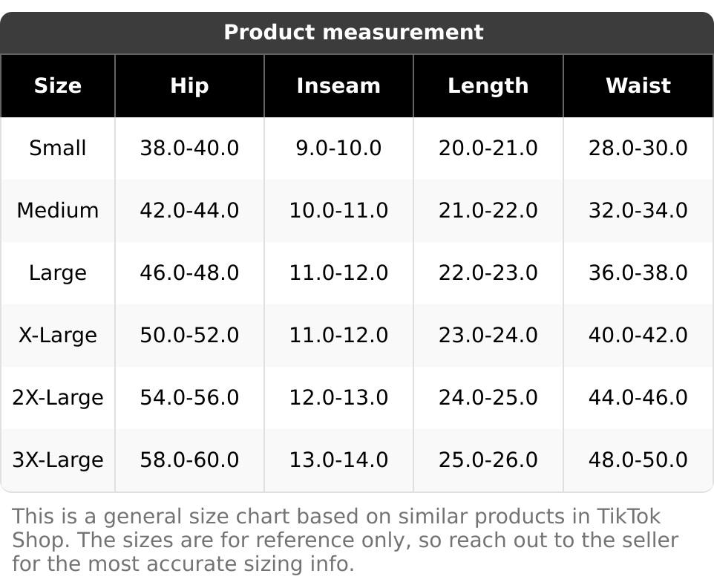Select length value 22.0-23.0
Screen dimensions: 714x588
(x=488, y=273)
